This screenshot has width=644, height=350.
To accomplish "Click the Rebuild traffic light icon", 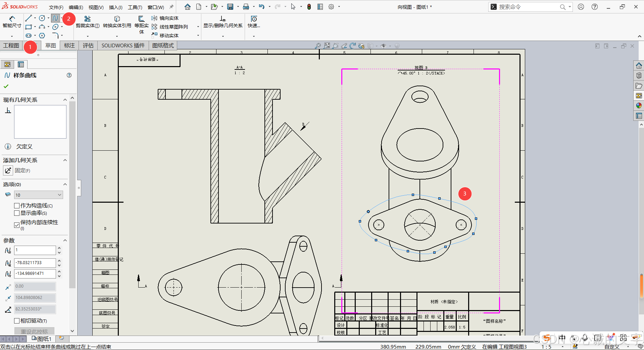I will [x=309, y=7].
